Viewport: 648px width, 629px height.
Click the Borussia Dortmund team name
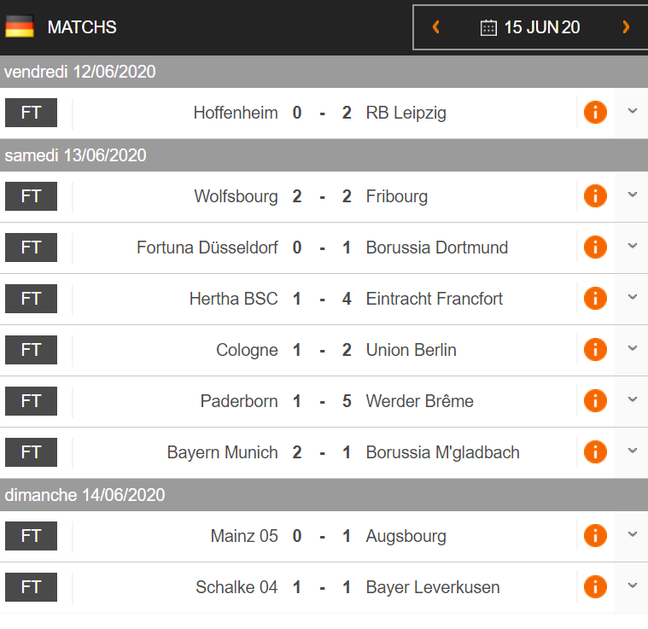[x=437, y=248]
